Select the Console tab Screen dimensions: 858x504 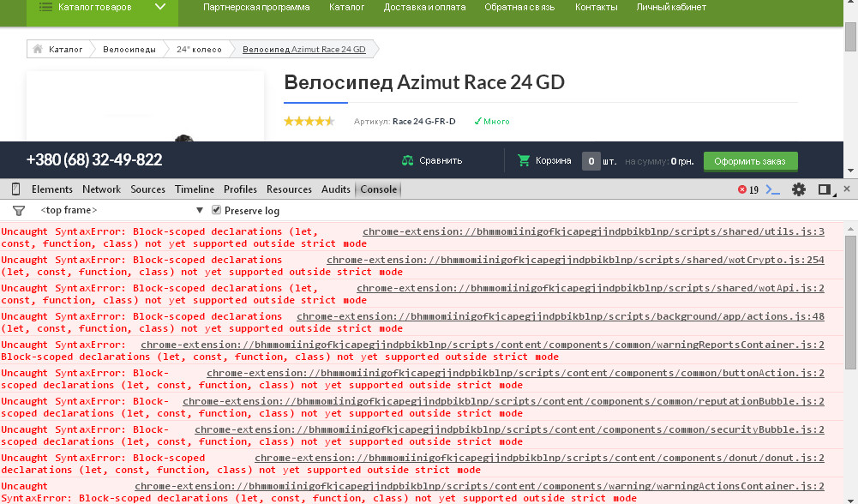click(x=378, y=189)
